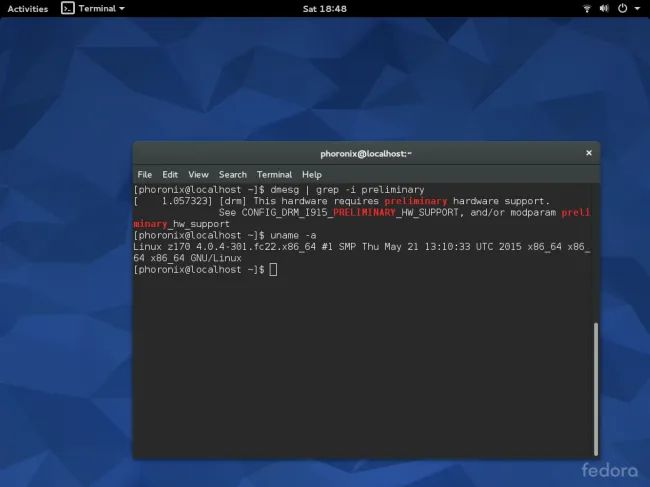Open the View menu
Screen dimensions: 650x487
point(198,174)
